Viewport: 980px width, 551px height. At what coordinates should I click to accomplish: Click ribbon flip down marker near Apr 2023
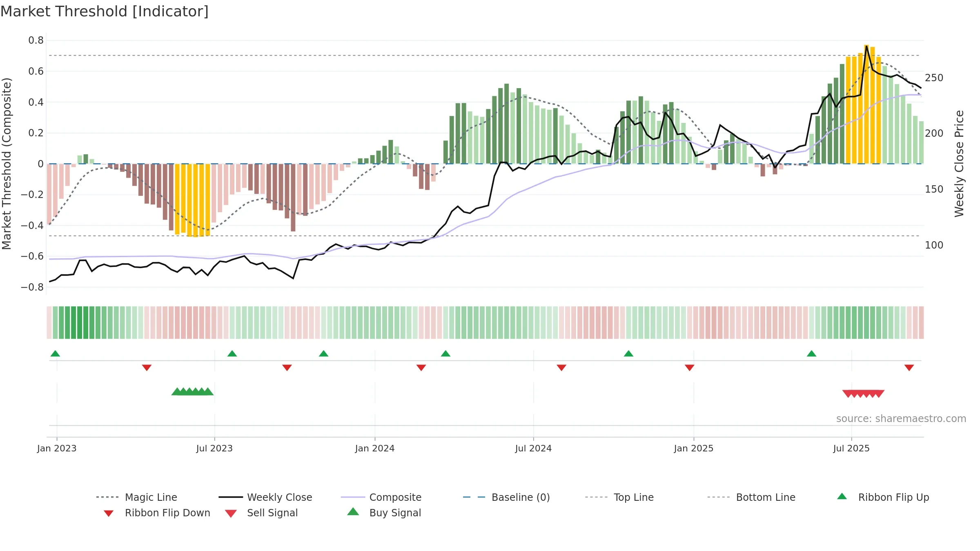pyautogui.click(x=147, y=368)
